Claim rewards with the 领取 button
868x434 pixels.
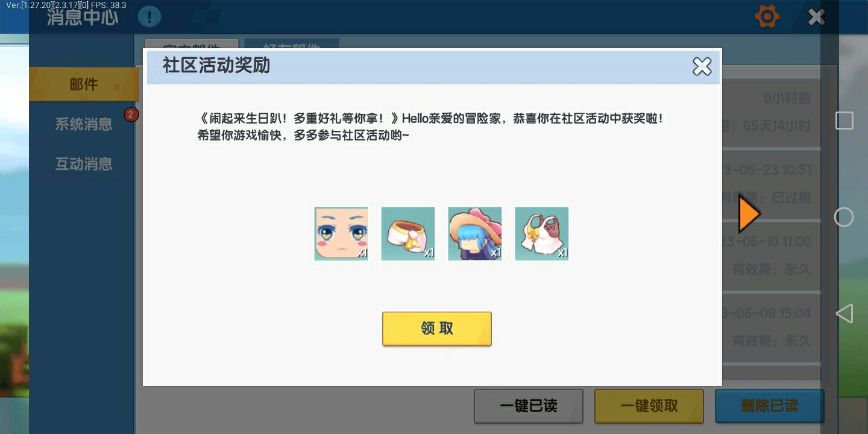[x=437, y=329]
